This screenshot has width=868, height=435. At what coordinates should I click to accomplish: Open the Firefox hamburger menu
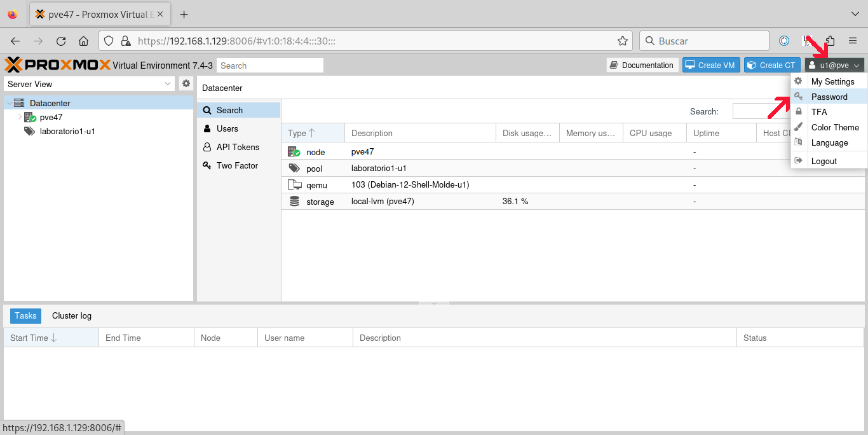point(853,41)
